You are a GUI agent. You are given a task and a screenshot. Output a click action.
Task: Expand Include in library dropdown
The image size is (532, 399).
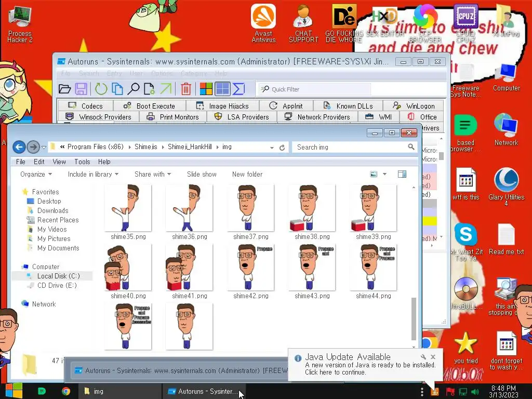click(x=93, y=174)
